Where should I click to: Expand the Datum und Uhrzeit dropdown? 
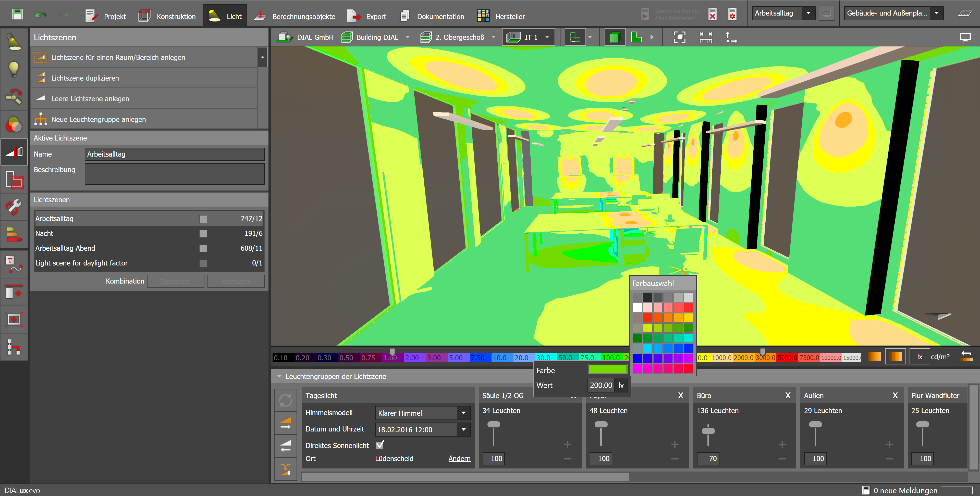point(463,430)
